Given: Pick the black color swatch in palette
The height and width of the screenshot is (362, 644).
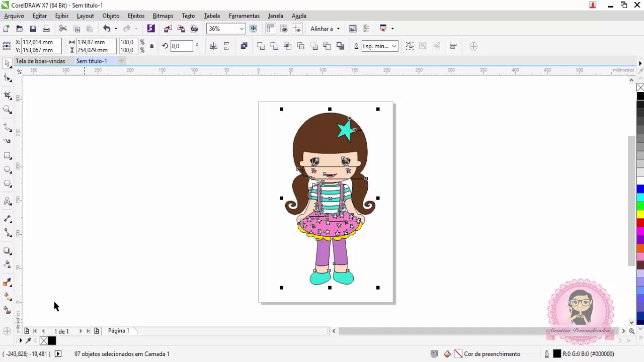Looking at the screenshot, I should 640,96.
